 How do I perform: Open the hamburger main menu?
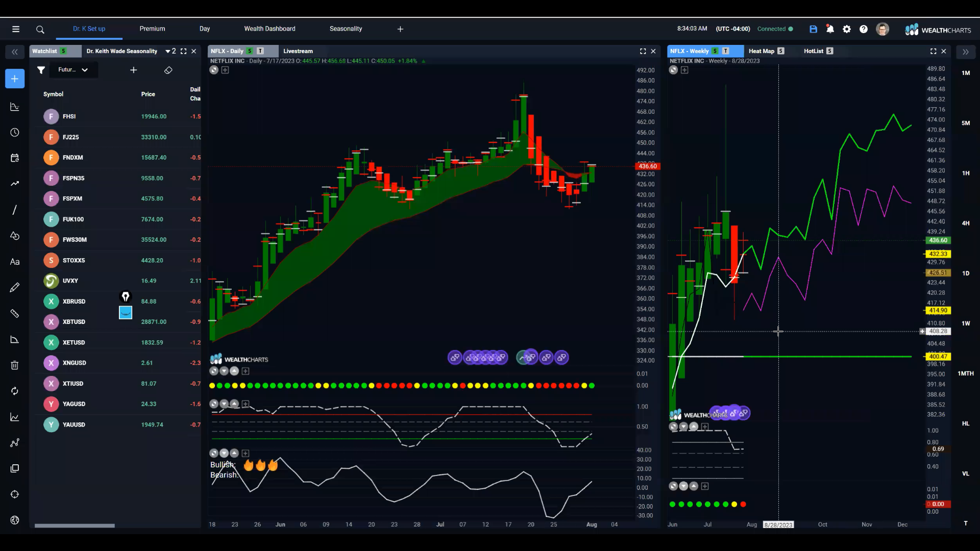[16, 29]
